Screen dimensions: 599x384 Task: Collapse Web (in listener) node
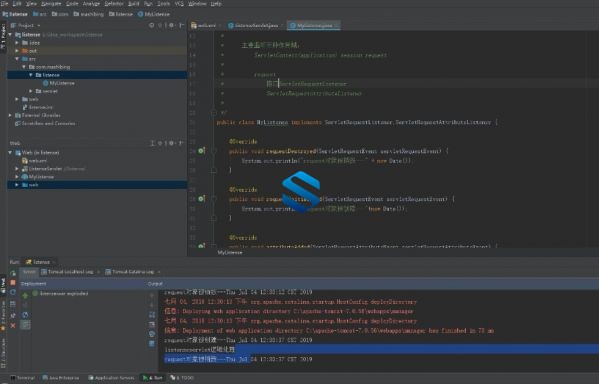(10, 152)
